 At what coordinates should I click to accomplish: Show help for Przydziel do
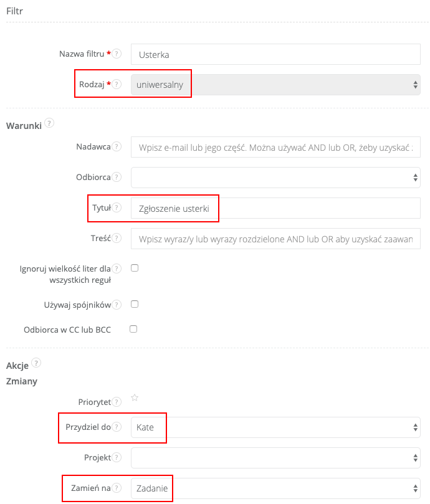pyautogui.click(x=117, y=427)
